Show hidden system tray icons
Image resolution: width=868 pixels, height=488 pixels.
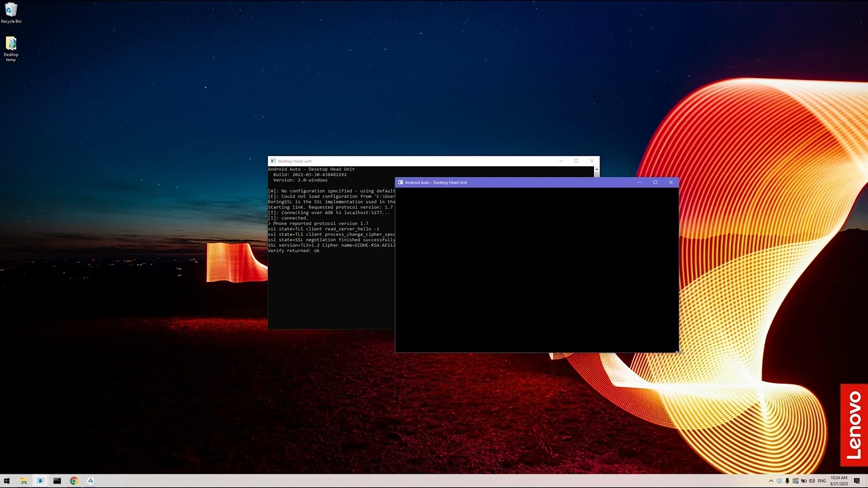coord(771,481)
